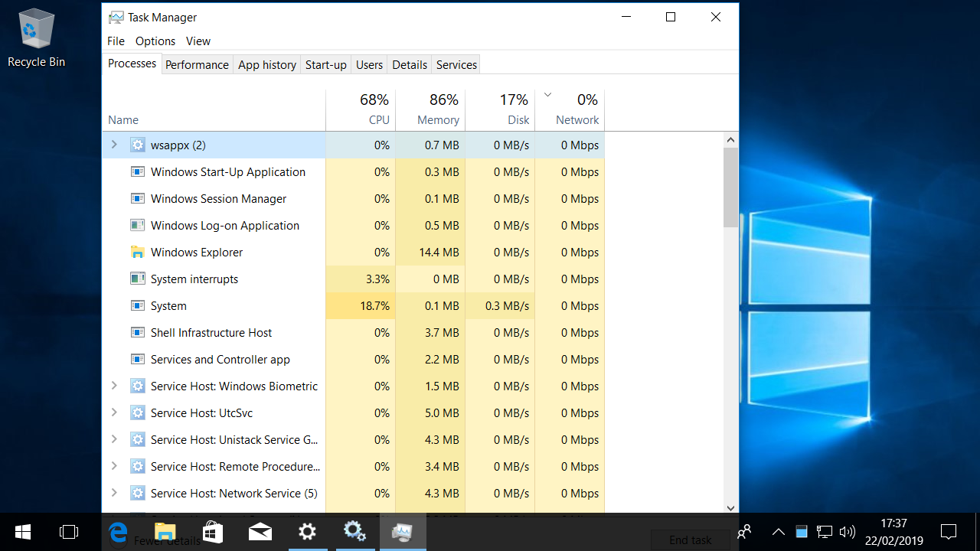Open the Options menu
This screenshot has width=980, height=551.
point(155,41)
